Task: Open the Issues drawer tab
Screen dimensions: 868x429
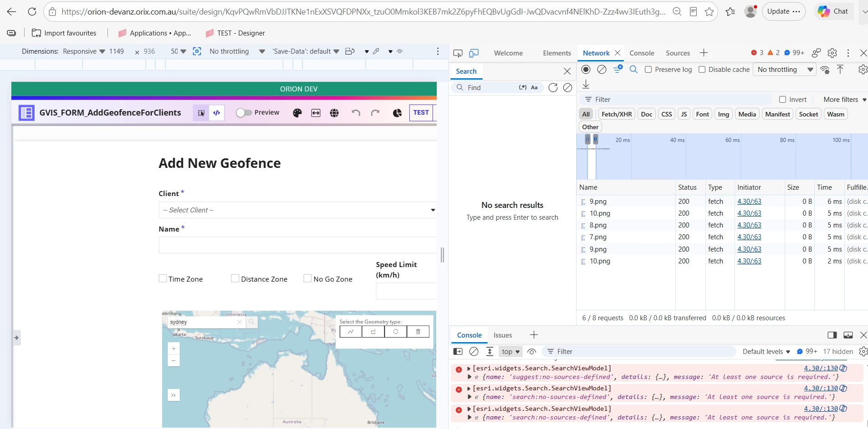Action: point(503,335)
